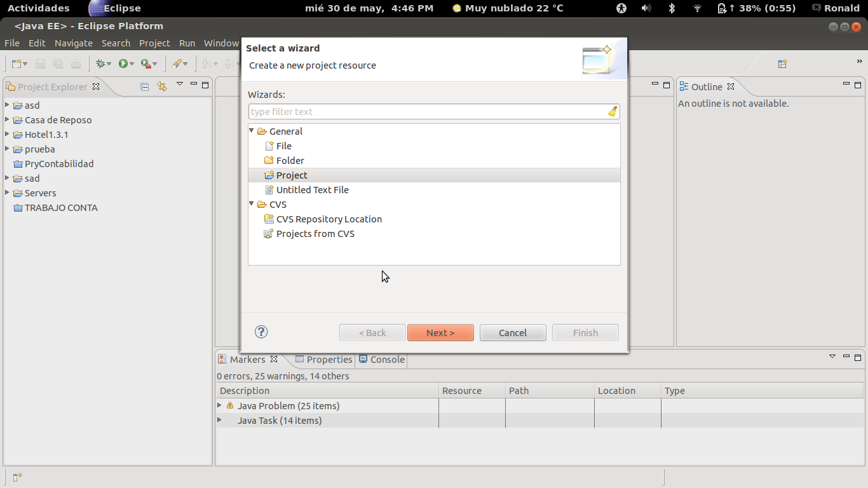The width and height of the screenshot is (868, 488).
Task: Click in the type filter text field
Action: pos(434,112)
